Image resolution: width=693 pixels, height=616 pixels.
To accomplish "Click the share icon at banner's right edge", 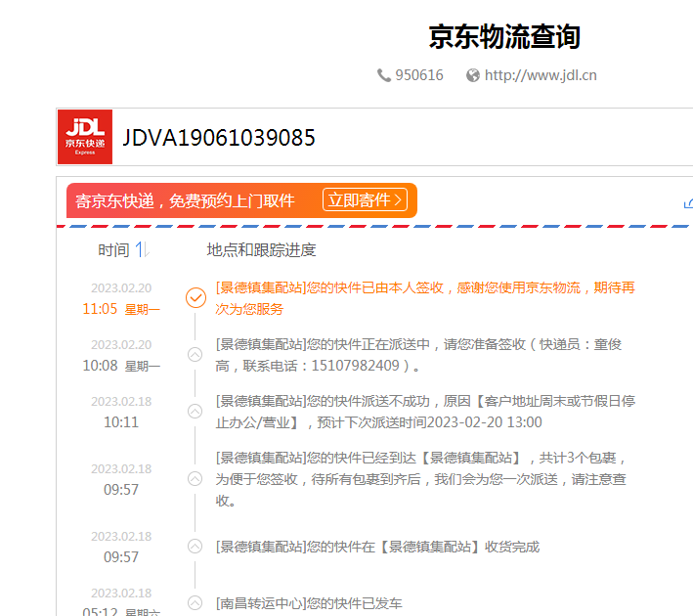I will click(x=688, y=203).
